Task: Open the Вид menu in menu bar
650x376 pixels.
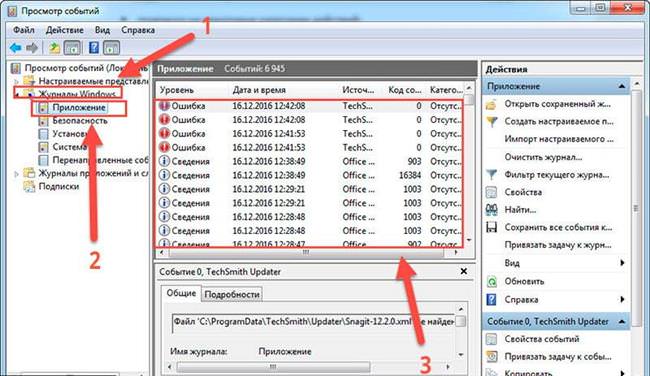Action: (102, 30)
